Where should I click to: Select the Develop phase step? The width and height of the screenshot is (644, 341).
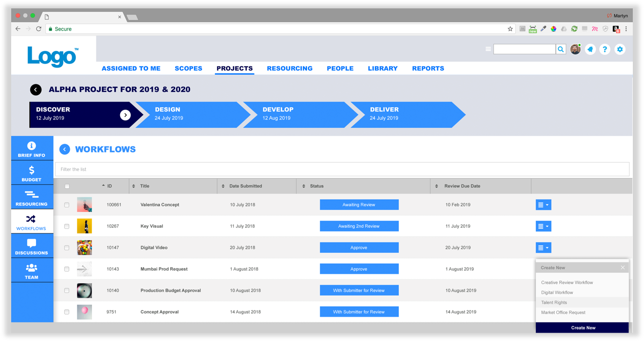point(300,115)
